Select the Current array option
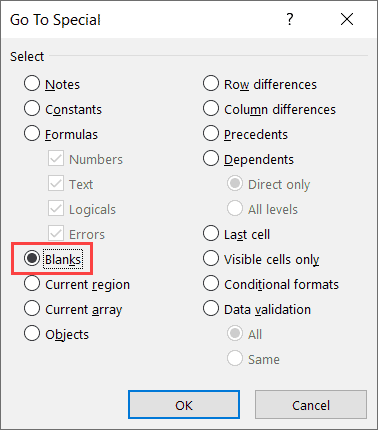This screenshot has height=430, width=378. point(32,308)
